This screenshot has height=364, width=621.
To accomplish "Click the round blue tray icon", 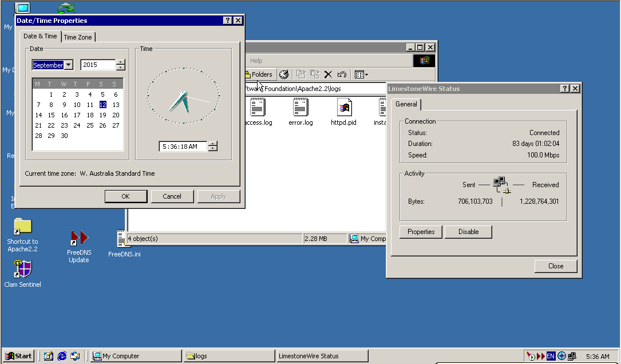I will pyautogui.click(x=561, y=355).
